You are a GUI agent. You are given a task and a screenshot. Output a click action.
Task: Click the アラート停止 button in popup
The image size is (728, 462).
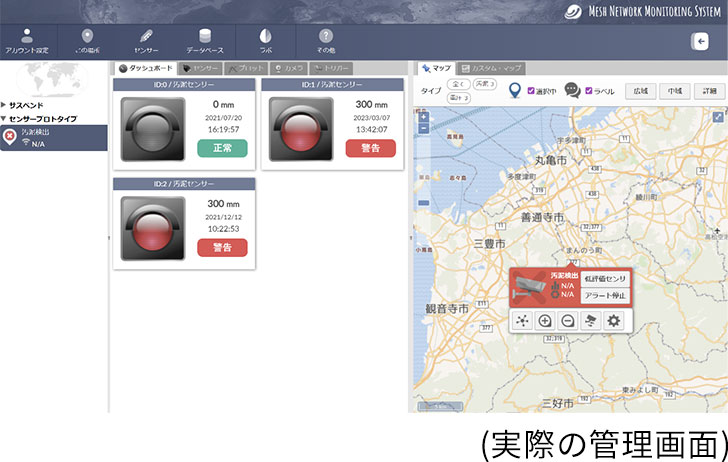point(603,295)
